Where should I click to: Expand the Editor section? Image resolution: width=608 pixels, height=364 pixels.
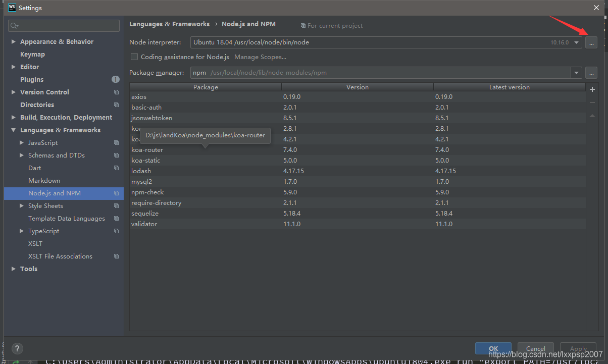click(x=14, y=67)
